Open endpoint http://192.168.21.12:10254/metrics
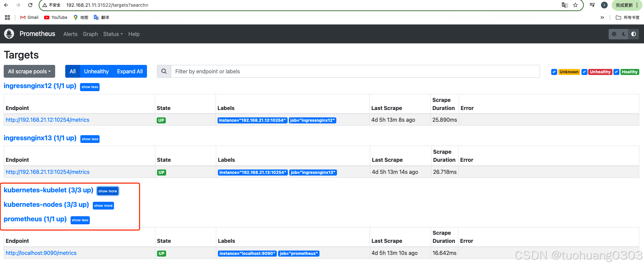The height and width of the screenshot is (266, 644). pos(47,120)
